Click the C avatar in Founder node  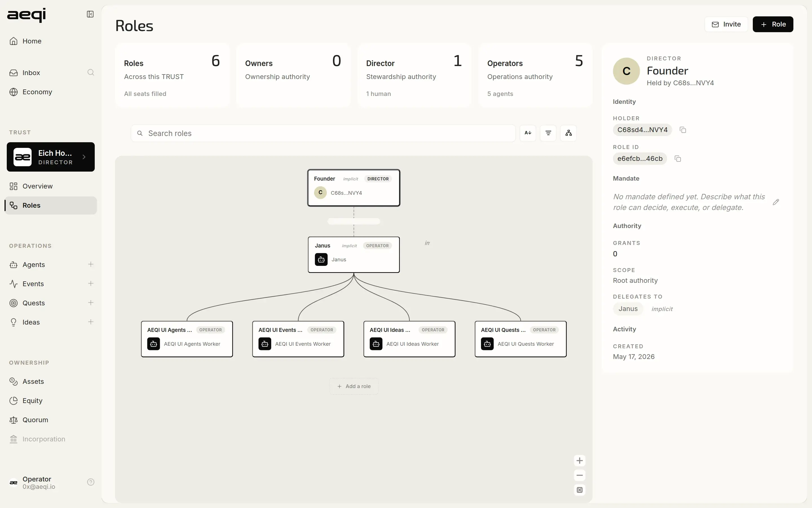coord(321,192)
